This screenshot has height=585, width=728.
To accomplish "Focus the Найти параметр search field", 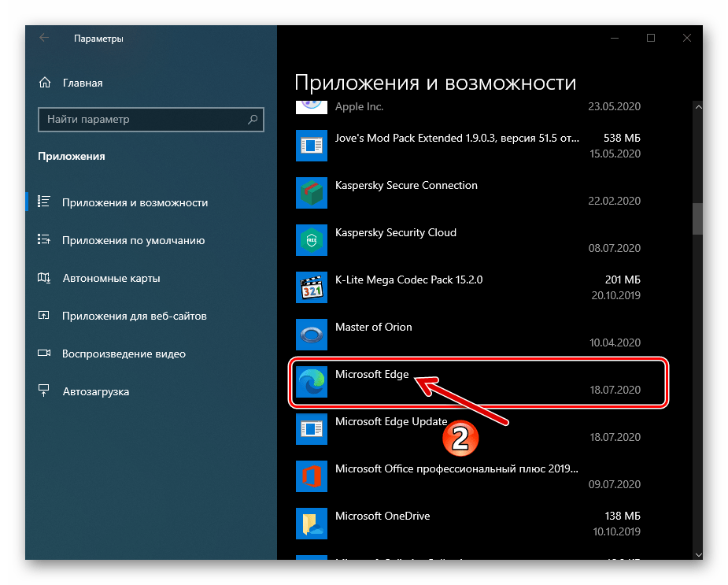I will [x=151, y=120].
